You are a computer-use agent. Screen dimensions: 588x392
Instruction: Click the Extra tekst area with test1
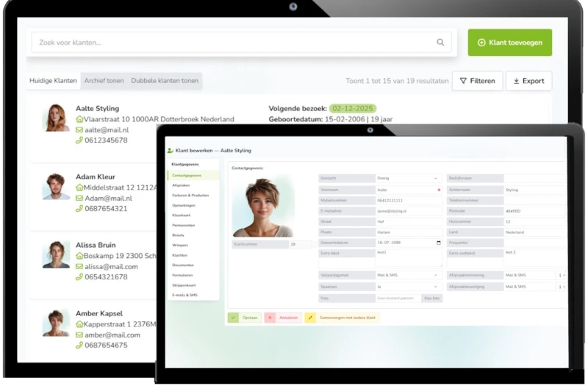pos(409,258)
